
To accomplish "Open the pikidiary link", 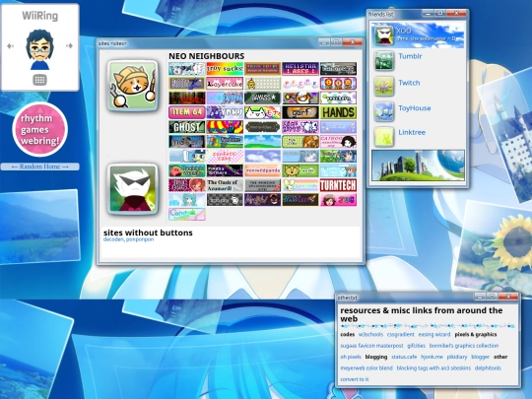I will 457,357.
